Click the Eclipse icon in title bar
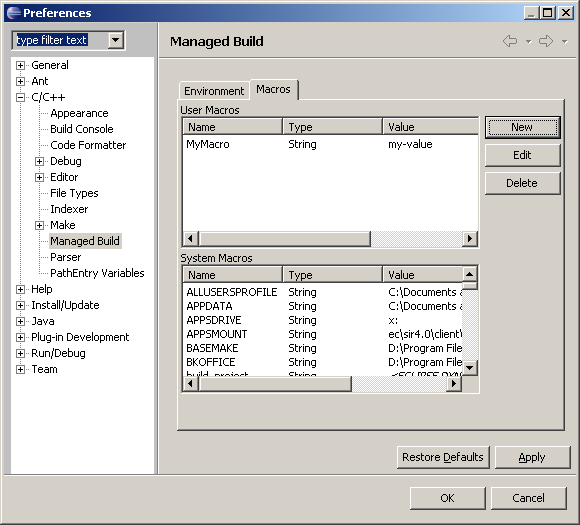 pyautogui.click(x=14, y=13)
